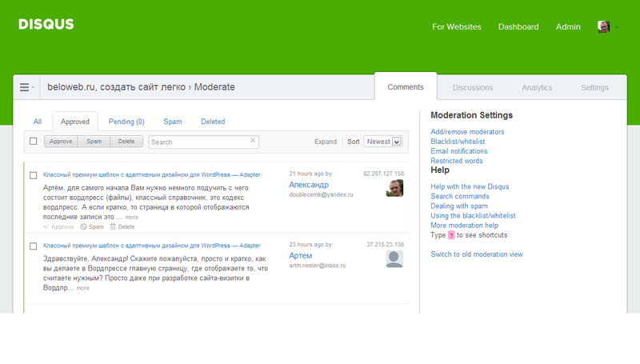The image size is (640, 364).
Task: Check the box for Александр's comment
Action: point(34,175)
